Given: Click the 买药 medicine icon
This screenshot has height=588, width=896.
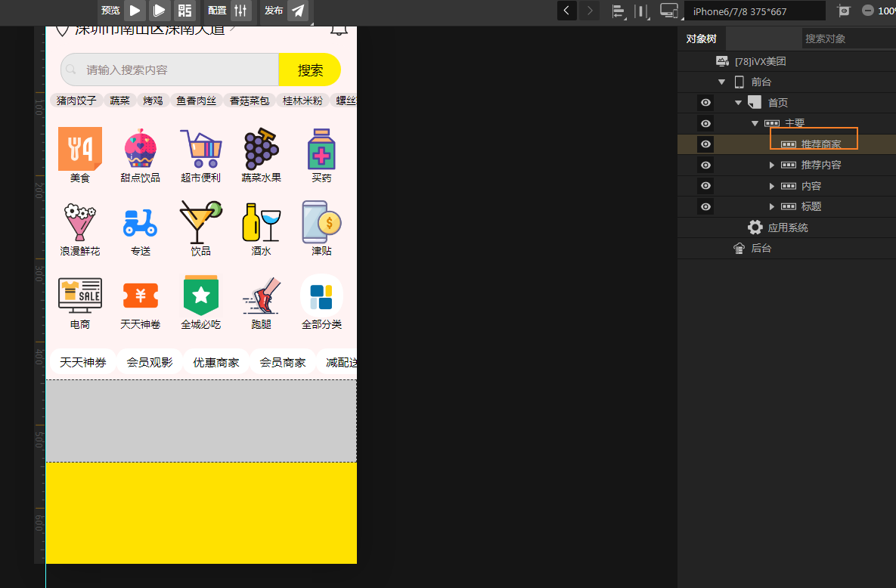Looking at the screenshot, I should pyautogui.click(x=321, y=149).
